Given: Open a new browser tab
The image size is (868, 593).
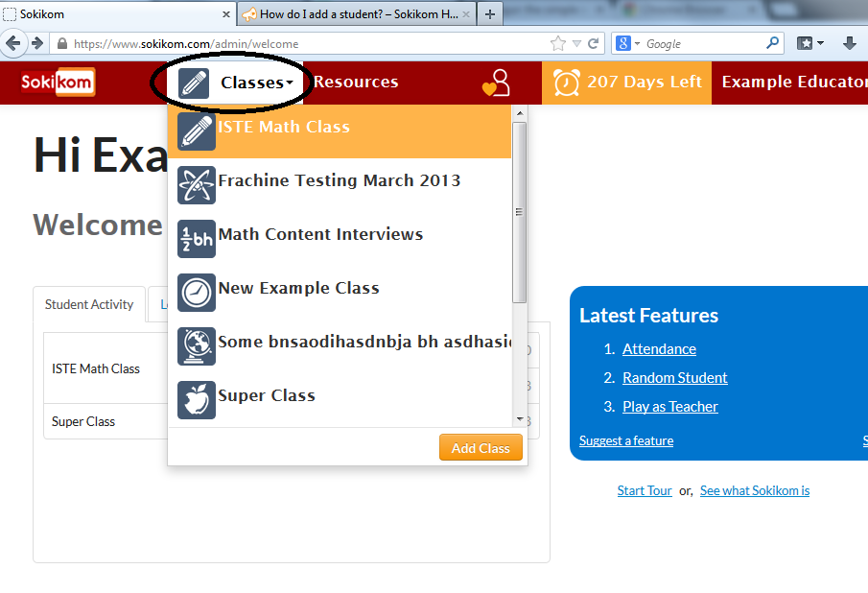Looking at the screenshot, I should coord(490,14).
